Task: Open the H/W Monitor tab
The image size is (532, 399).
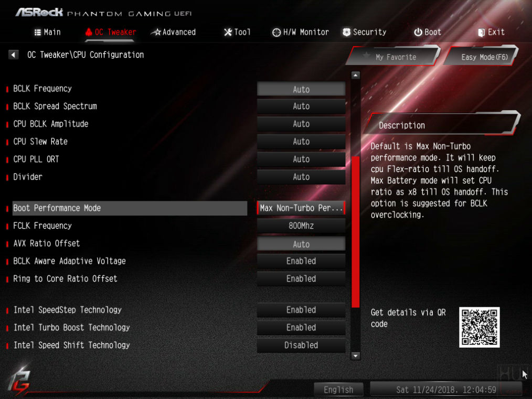Action: pos(301,32)
